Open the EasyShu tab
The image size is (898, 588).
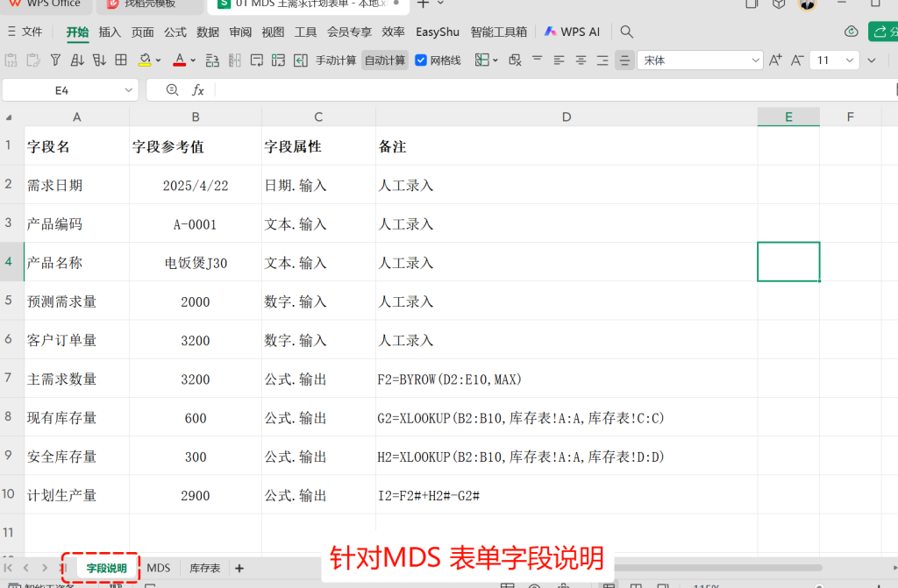pos(438,32)
